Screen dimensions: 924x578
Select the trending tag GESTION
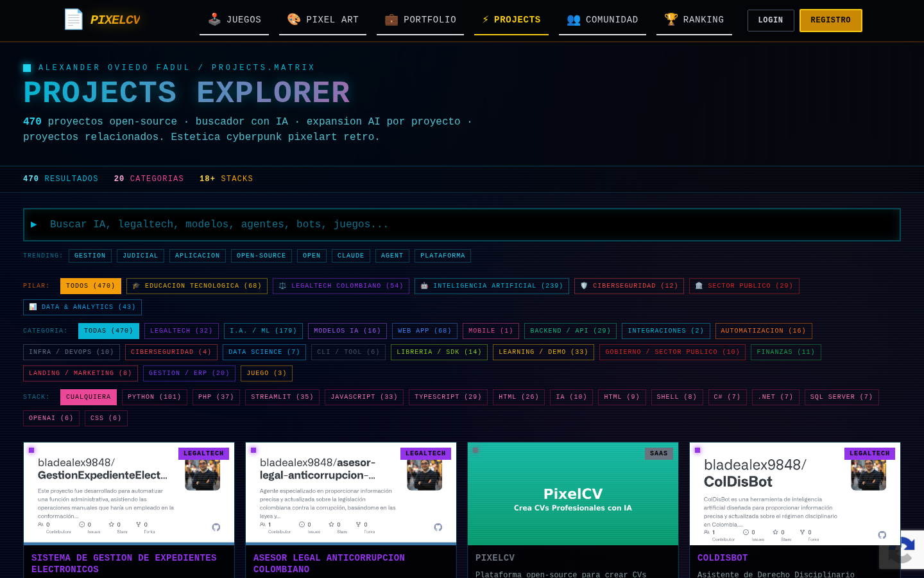pos(90,256)
